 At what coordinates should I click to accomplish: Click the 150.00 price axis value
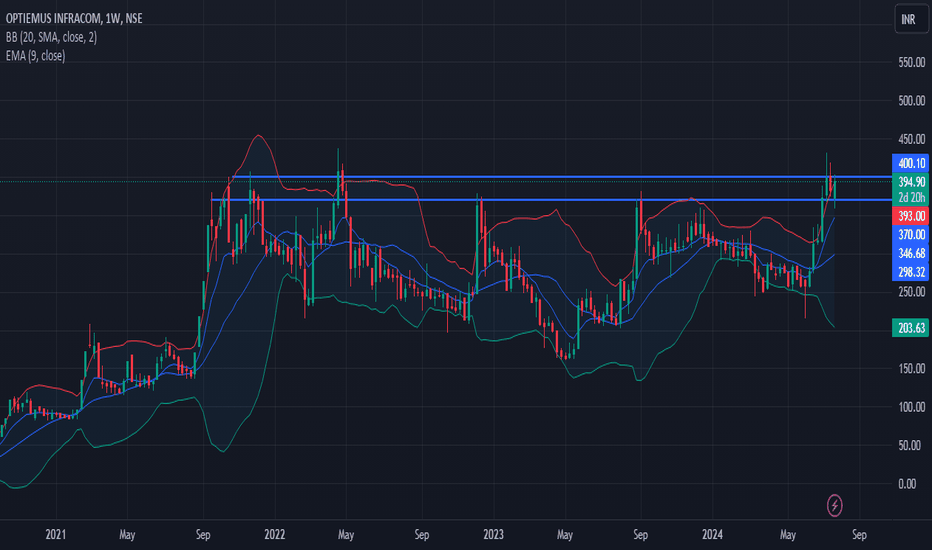(911, 369)
